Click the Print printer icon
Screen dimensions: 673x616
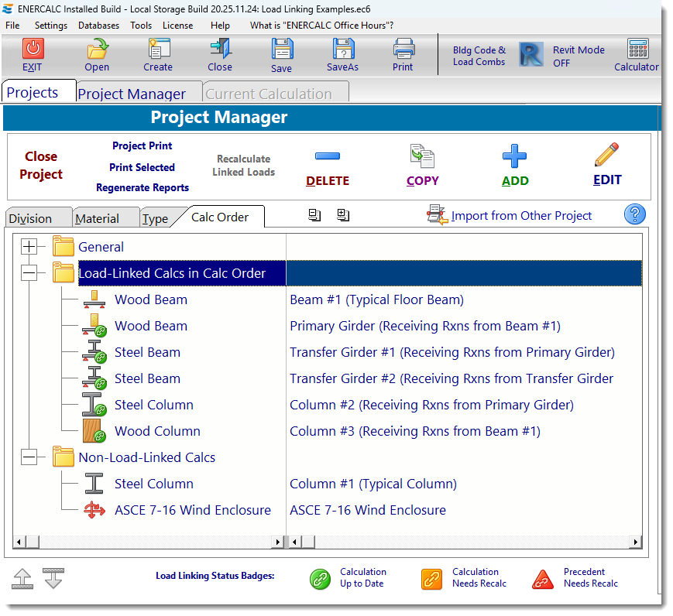point(403,49)
